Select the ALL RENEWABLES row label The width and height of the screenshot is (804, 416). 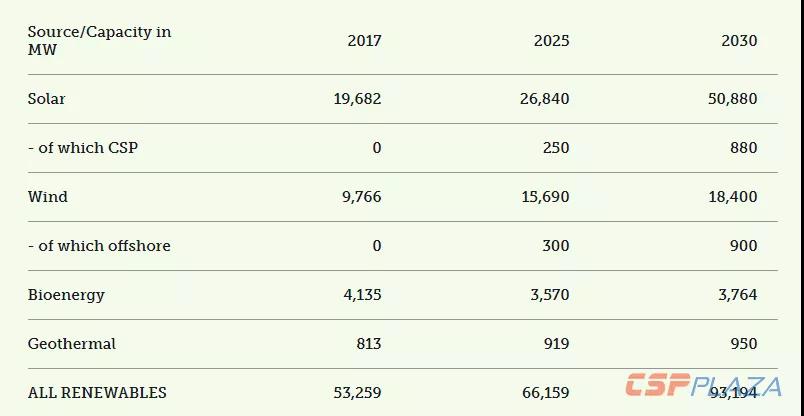[97, 393]
